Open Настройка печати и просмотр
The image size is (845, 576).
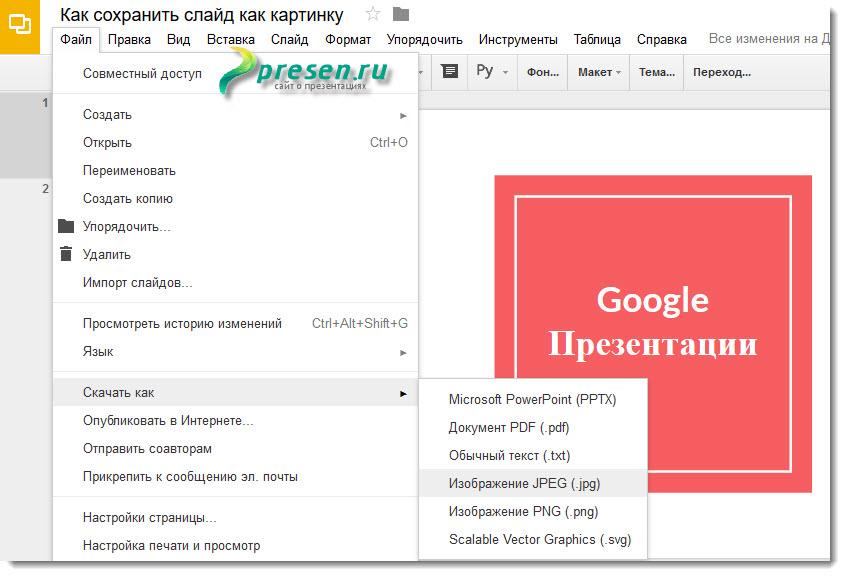236,546
